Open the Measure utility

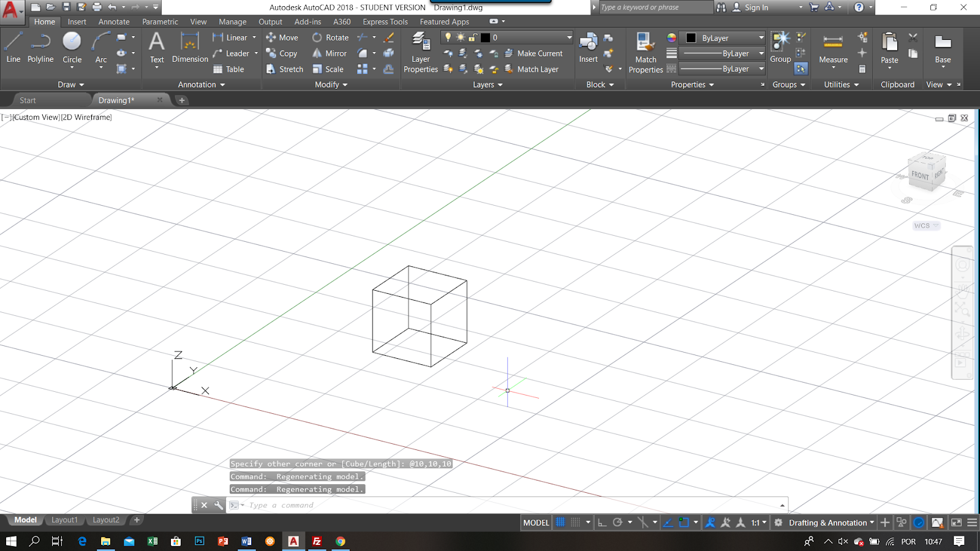[x=833, y=47]
